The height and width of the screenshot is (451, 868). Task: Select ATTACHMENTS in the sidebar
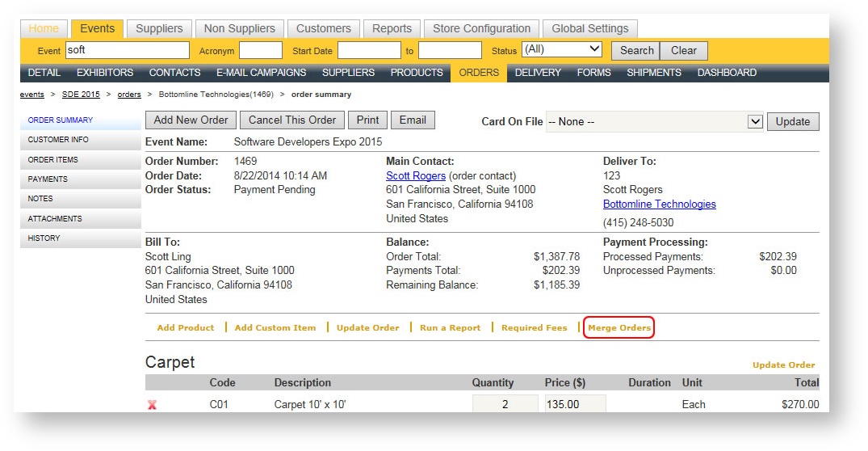coord(55,218)
